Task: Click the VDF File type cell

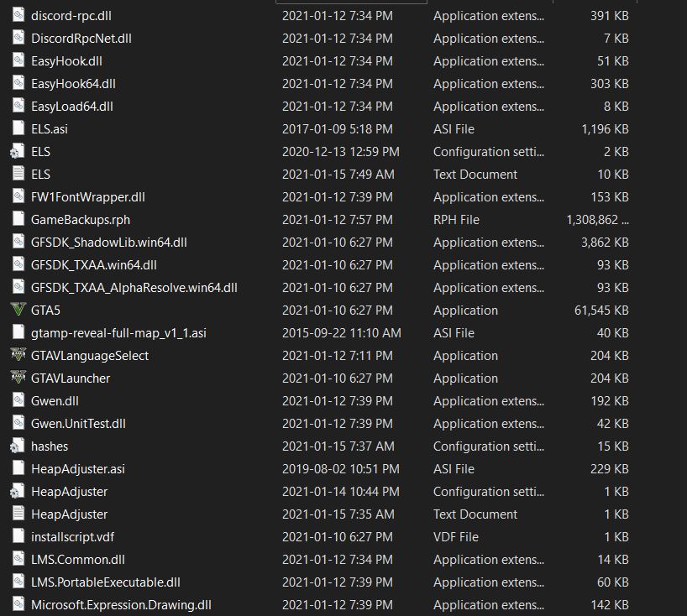Action: point(456,537)
